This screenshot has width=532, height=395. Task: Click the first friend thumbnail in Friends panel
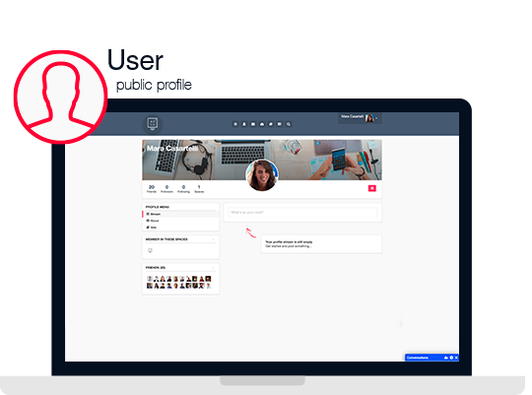[x=150, y=279]
